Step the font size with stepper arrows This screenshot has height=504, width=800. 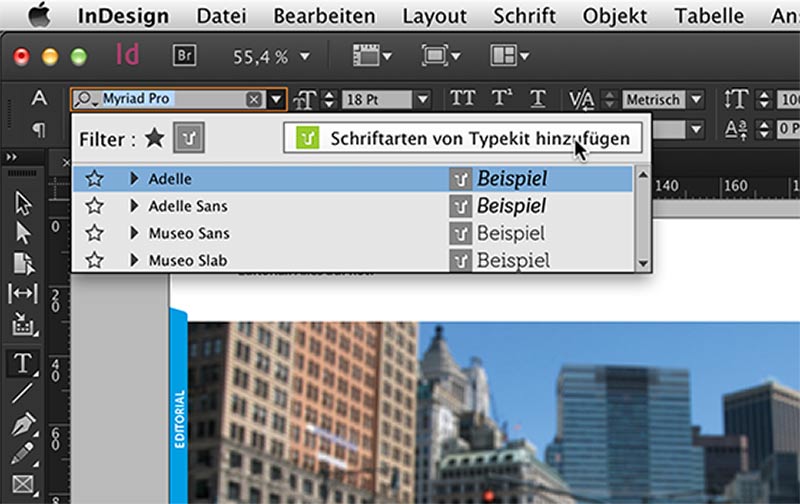click(x=330, y=99)
